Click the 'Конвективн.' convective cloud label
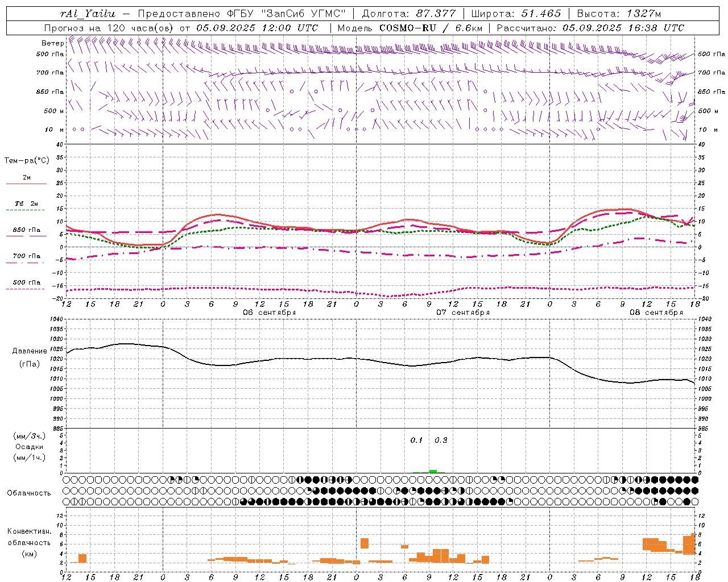Screen dimensions: 728x582 point(30,531)
